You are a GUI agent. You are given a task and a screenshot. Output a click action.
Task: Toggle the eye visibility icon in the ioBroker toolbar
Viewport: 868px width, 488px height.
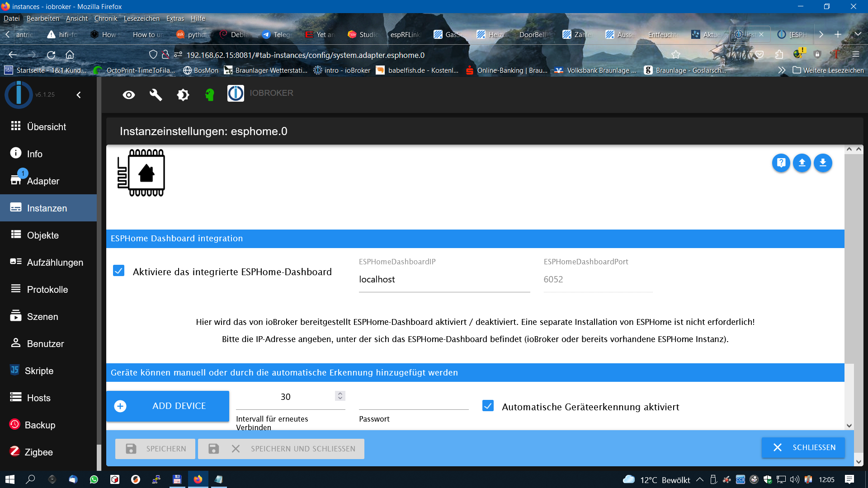129,95
